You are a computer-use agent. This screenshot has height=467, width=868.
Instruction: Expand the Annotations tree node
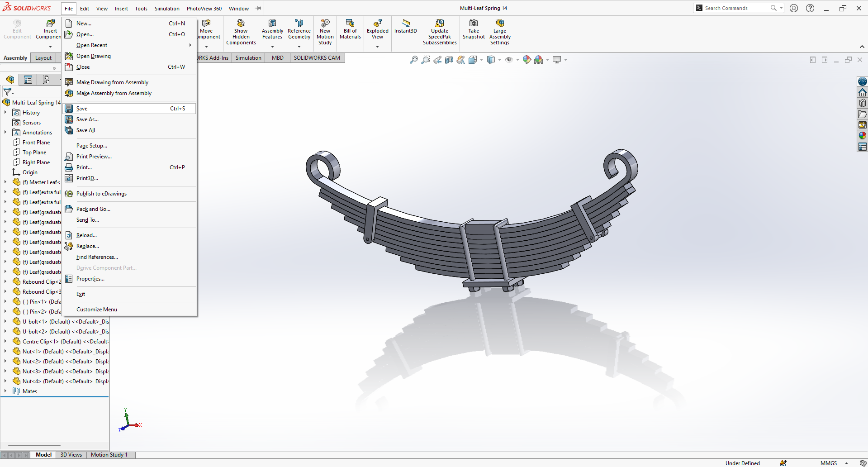(x=5, y=133)
